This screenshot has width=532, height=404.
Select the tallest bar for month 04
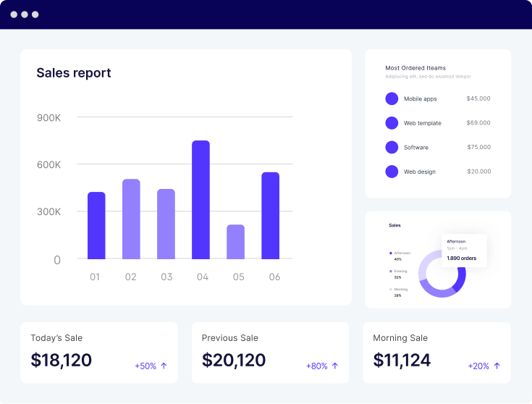coord(200,200)
